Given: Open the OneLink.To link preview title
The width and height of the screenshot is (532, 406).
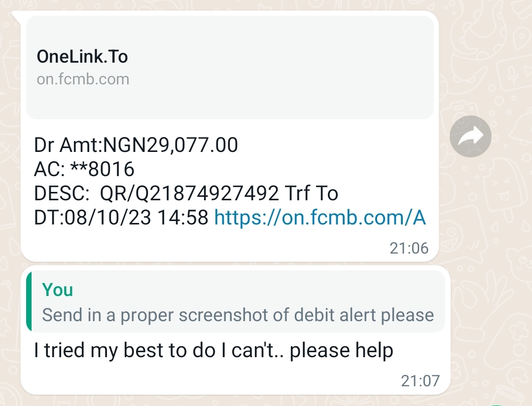Looking at the screenshot, I should (82, 57).
